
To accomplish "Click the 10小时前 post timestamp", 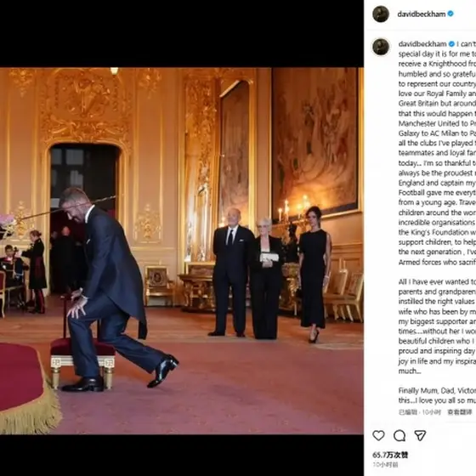I will point(385,465).
